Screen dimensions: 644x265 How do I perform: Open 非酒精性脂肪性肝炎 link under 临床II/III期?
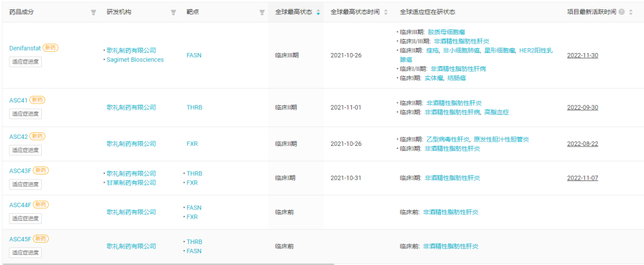click(x=462, y=41)
